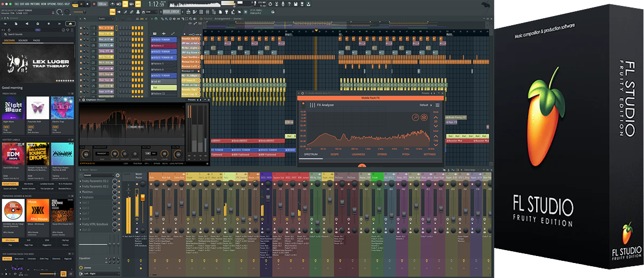Toggle TRUE PEAK in the Emphasis plugin
Screen dimensions: 644x278
click(137, 163)
